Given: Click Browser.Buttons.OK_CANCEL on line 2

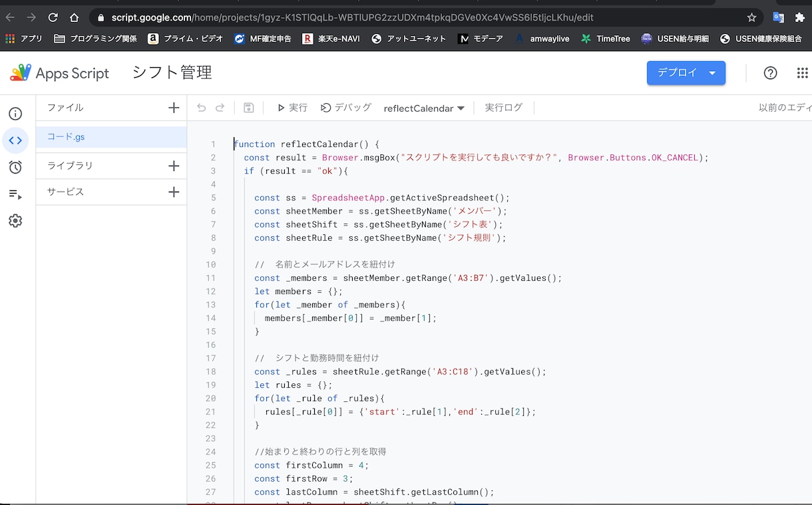Looking at the screenshot, I should tap(634, 158).
